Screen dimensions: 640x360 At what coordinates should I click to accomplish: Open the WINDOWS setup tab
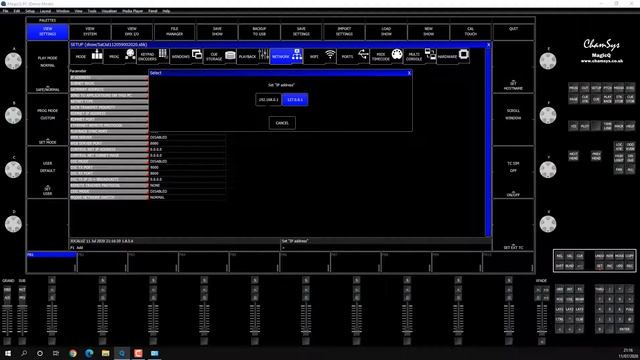point(187,56)
